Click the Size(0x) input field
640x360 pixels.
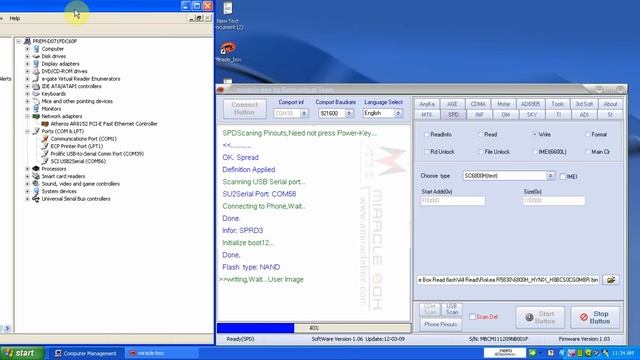[554, 201]
